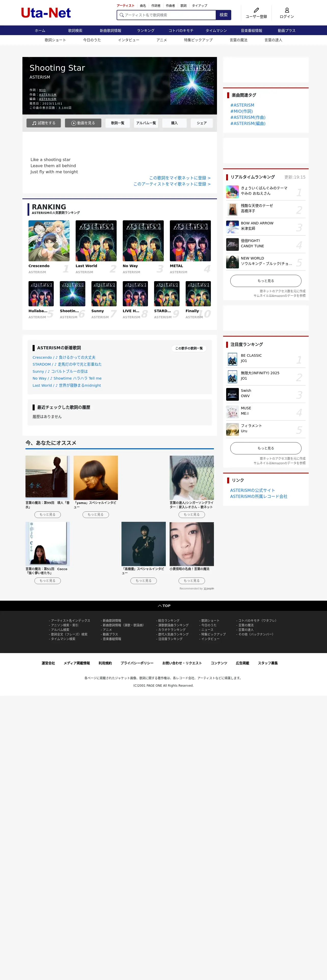Click the Uta-Net logo
Image resolution: width=327 pixels, height=980 pixels.
click(x=46, y=13)
